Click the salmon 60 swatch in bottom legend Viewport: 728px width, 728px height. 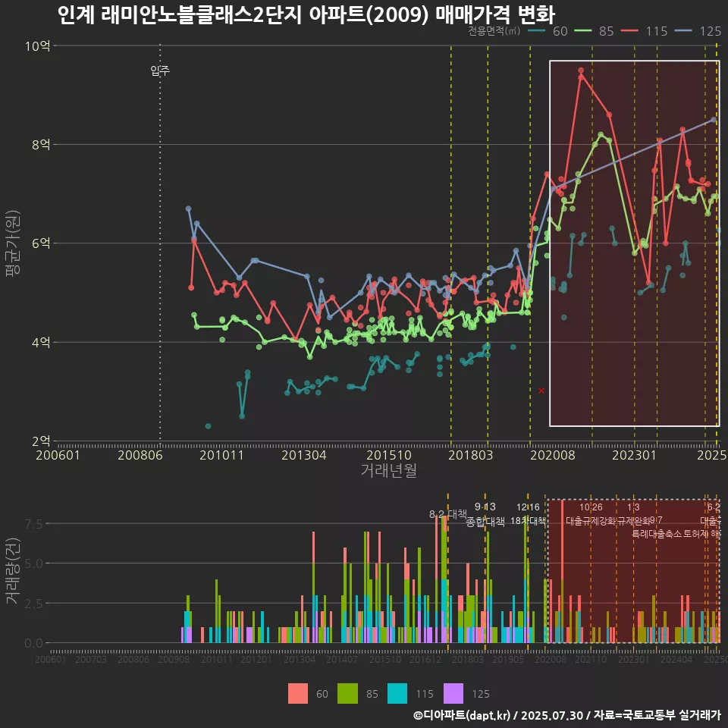pyautogui.click(x=297, y=694)
